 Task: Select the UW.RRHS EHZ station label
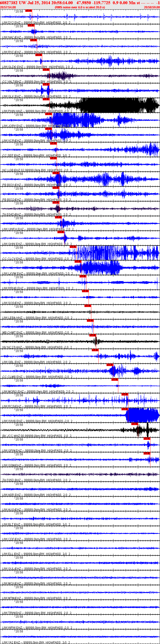(38, 288)
